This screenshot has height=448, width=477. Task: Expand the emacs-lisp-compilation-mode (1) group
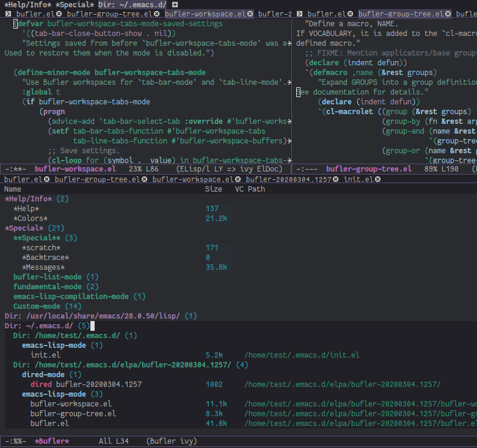pos(79,297)
